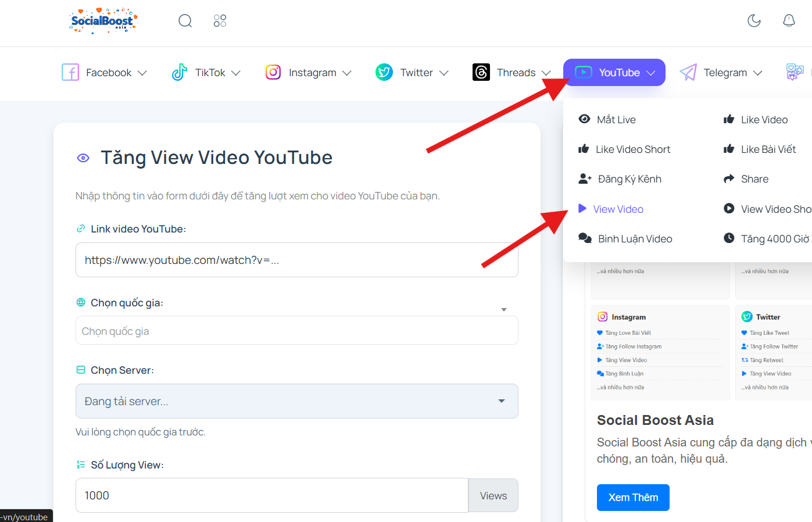This screenshot has width=812, height=522.
Task: Click the Telegram paper plane icon
Action: pyautogui.click(x=688, y=72)
